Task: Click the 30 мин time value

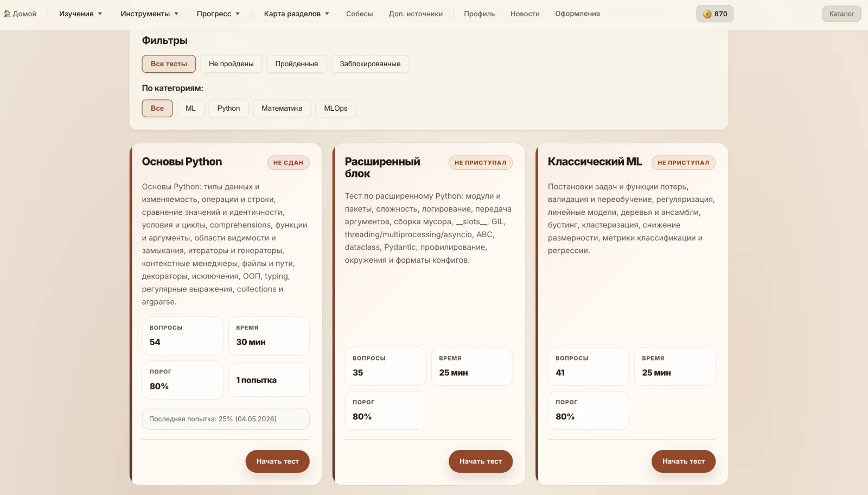Action: (251, 342)
